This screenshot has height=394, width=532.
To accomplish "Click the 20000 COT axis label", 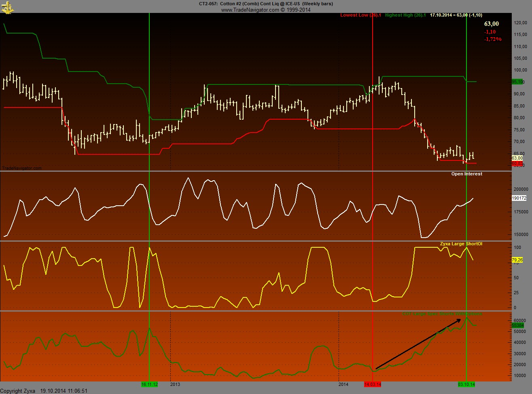I will click(519, 365).
